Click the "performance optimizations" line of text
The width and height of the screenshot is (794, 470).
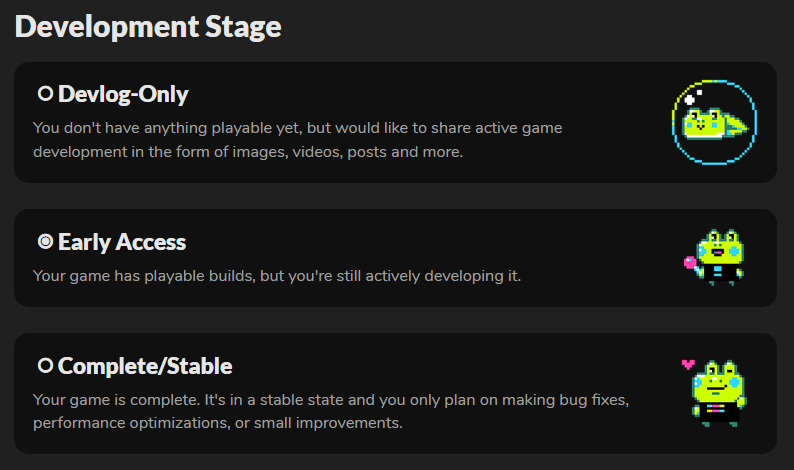tap(216, 422)
